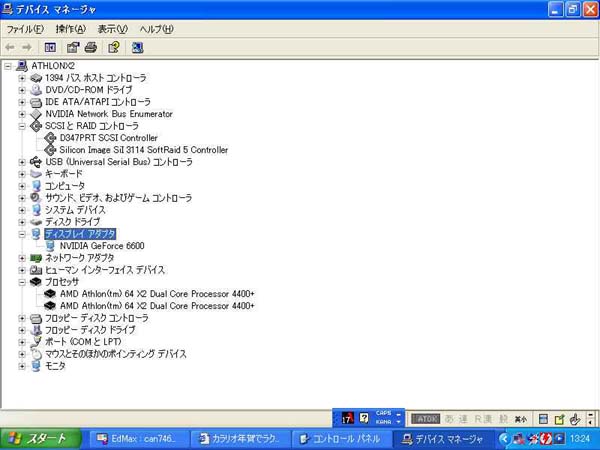
Task: Switch to the コントロール パネル taskbar window
Action: click(342, 439)
